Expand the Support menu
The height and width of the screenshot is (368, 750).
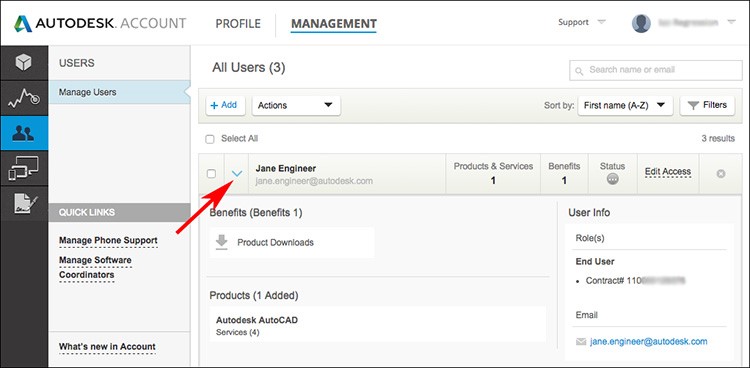pyautogui.click(x=582, y=22)
